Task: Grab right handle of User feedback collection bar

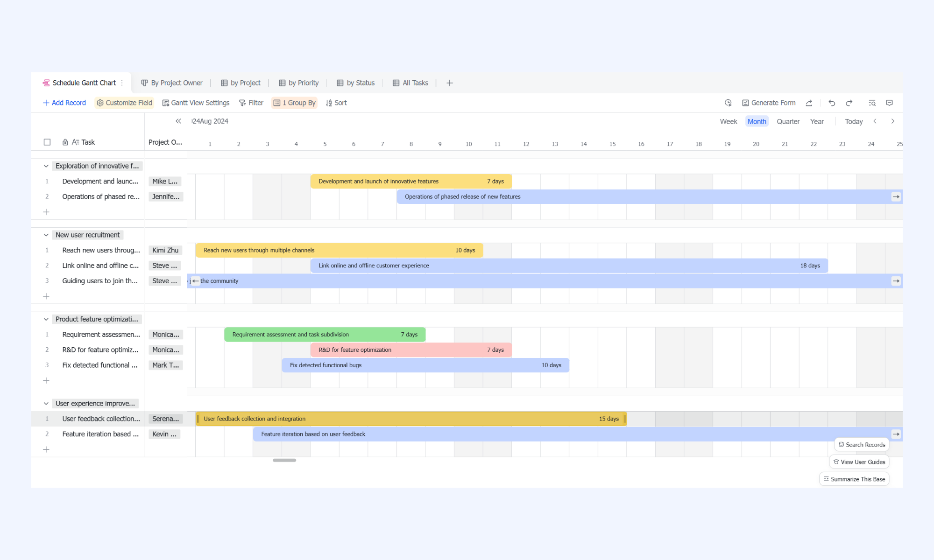Action: click(624, 419)
